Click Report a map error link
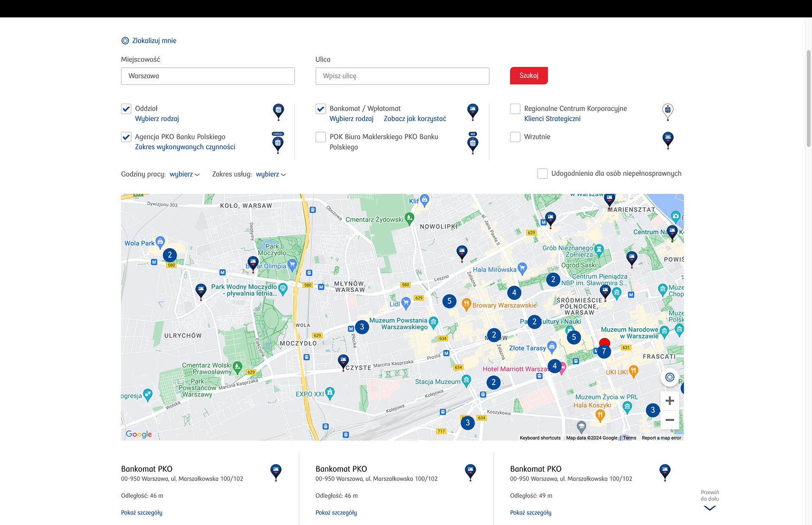The image size is (812, 525). pos(661,438)
